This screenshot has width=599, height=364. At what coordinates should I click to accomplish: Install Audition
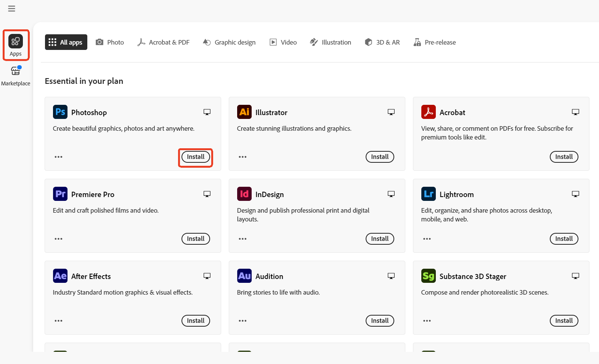click(x=380, y=321)
